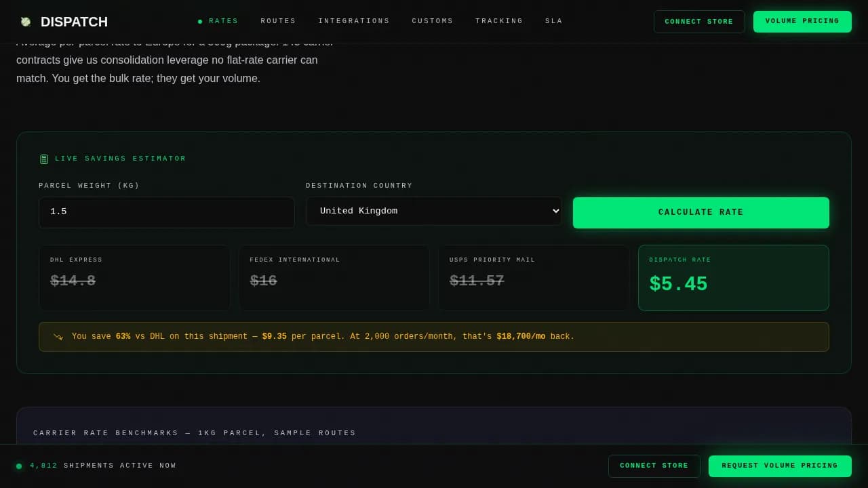Click the DISPATCH brand name link

click(74, 22)
